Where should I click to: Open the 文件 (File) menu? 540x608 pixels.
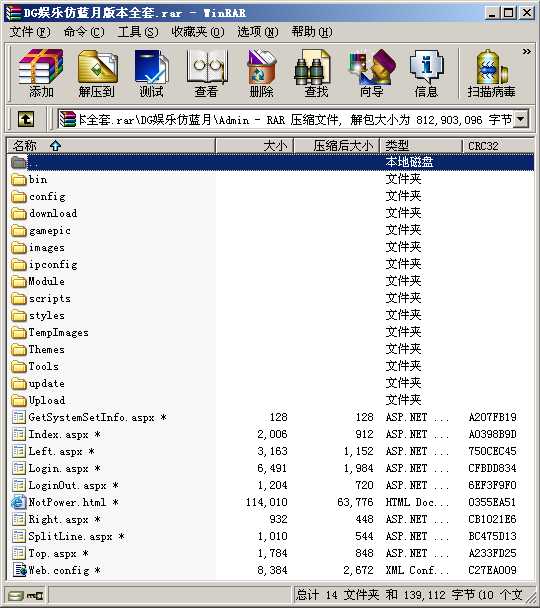(x=29, y=32)
